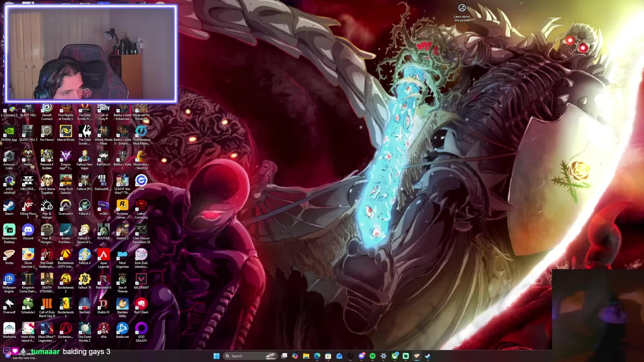Viewport: 644px width, 362px height.
Task: Open Spotify from the taskbar
Action: pyautogui.click(x=372, y=356)
